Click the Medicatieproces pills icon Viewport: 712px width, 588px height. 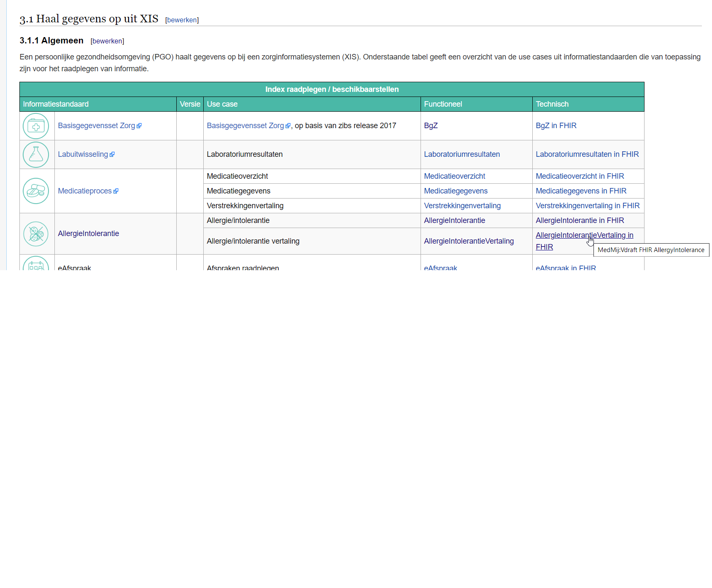point(36,191)
